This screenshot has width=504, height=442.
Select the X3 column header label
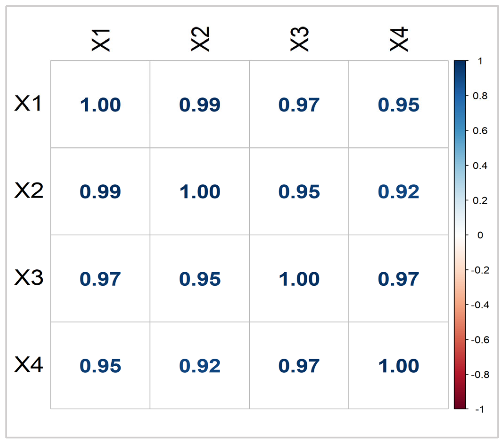click(299, 39)
